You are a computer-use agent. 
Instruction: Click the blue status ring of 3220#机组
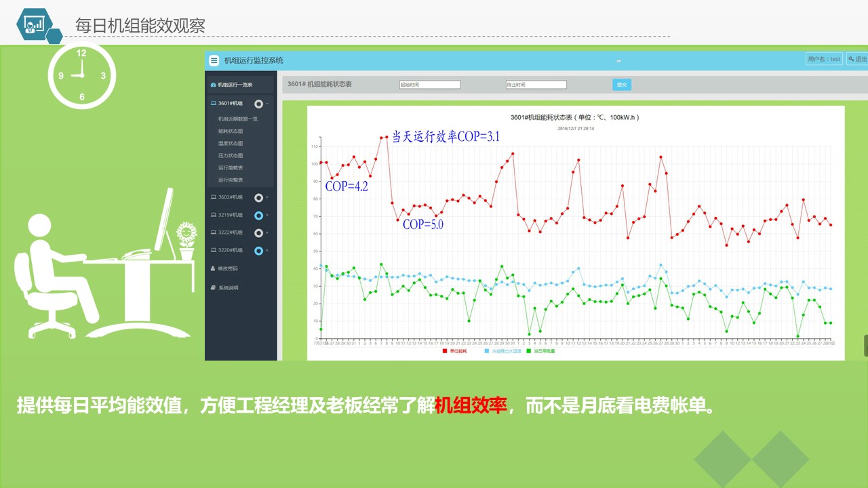[x=258, y=251]
